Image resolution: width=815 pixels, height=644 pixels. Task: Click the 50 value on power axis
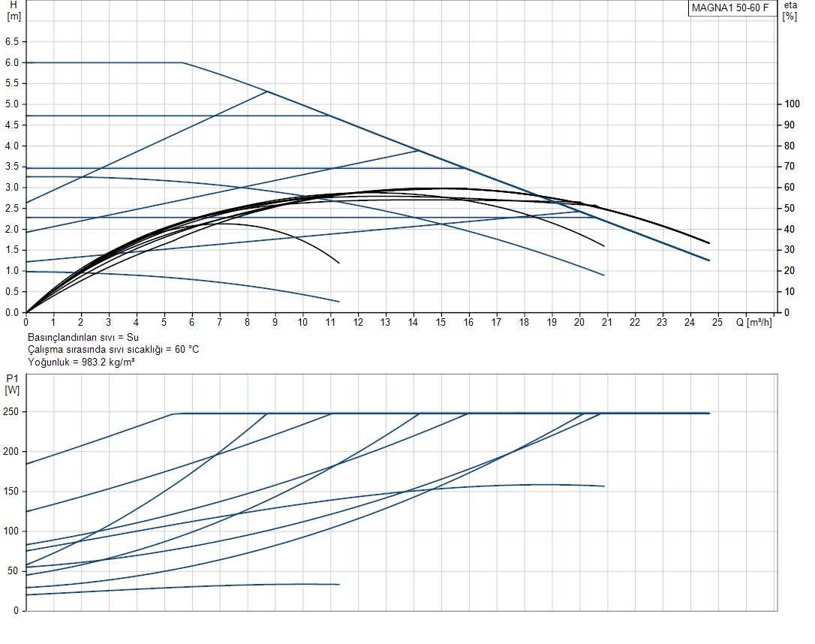(x=13, y=570)
